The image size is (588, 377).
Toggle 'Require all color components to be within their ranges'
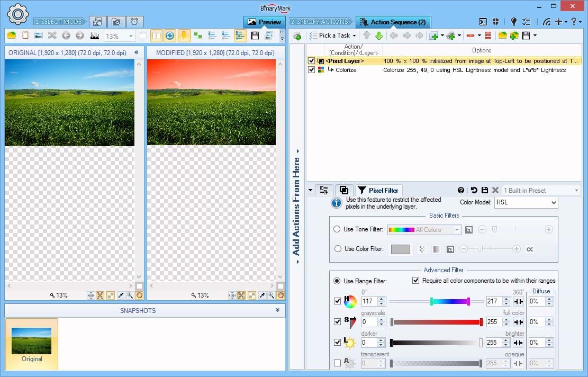(416, 281)
